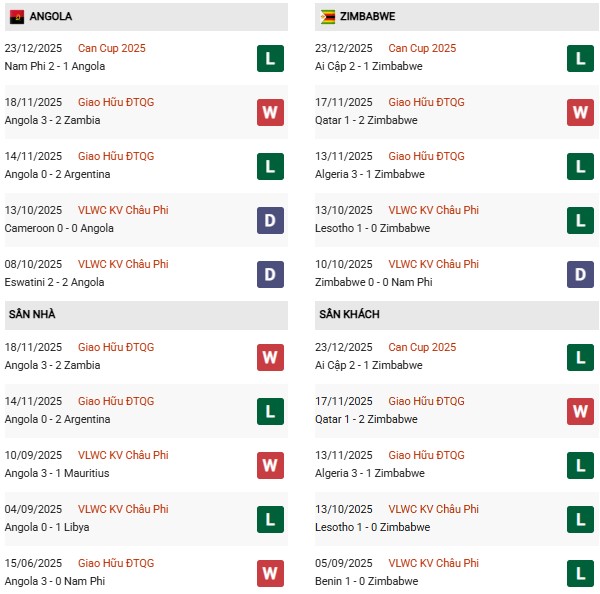Click the 10/10/2025 date on Zimbabwe's list
The image size is (600, 594).
(x=342, y=264)
